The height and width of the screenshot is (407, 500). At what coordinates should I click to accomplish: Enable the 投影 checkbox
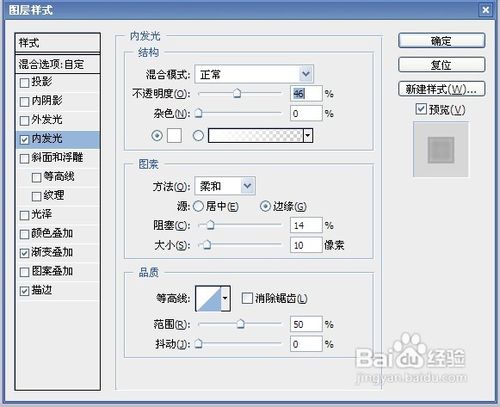click(x=24, y=82)
